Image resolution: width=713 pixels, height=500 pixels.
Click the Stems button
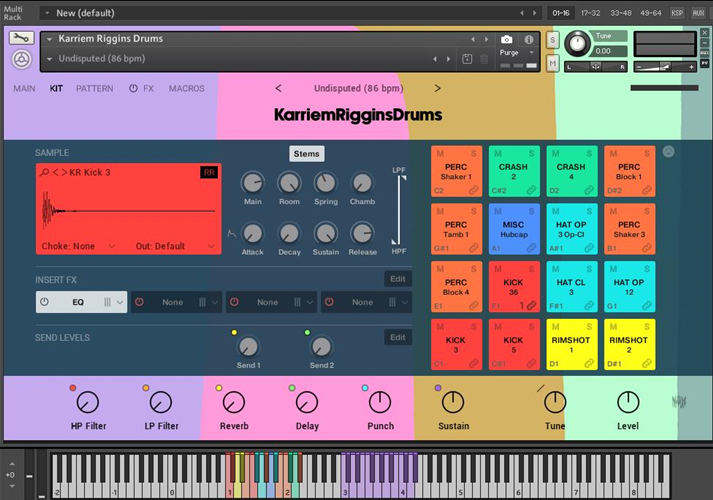[307, 154]
